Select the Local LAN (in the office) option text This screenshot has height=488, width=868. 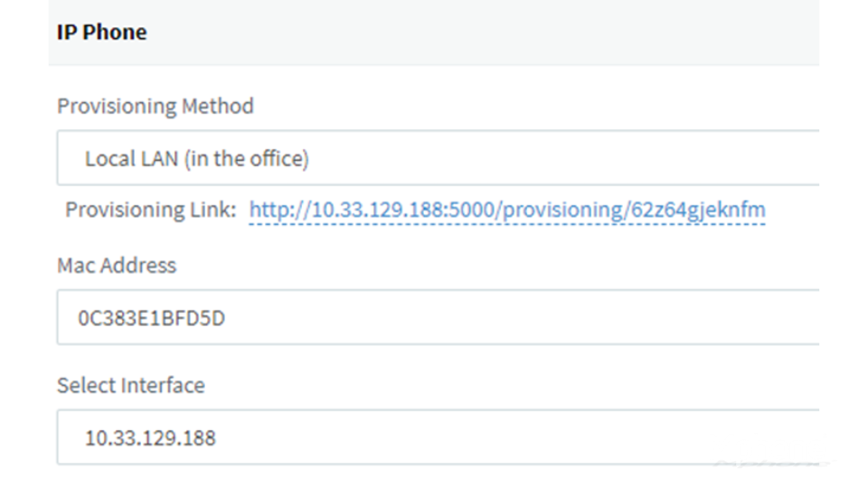coord(196,159)
